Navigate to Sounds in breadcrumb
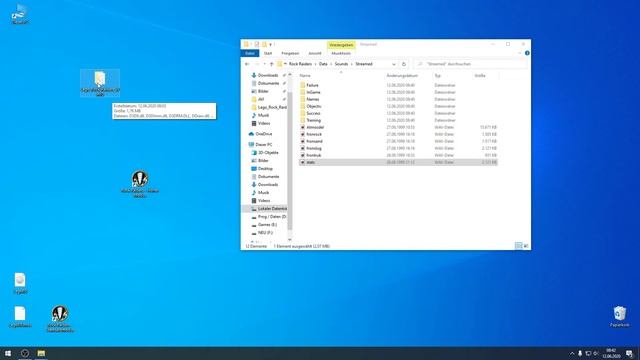The width and height of the screenshot is (640, 360). pos(341,64)
